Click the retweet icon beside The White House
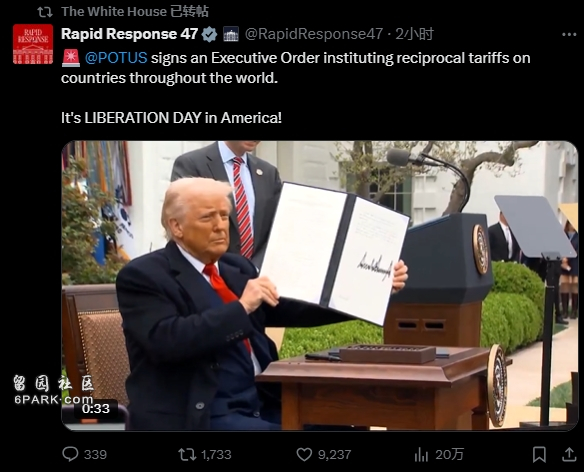This screenshot has width=584, height=472. tap(45, 12)
